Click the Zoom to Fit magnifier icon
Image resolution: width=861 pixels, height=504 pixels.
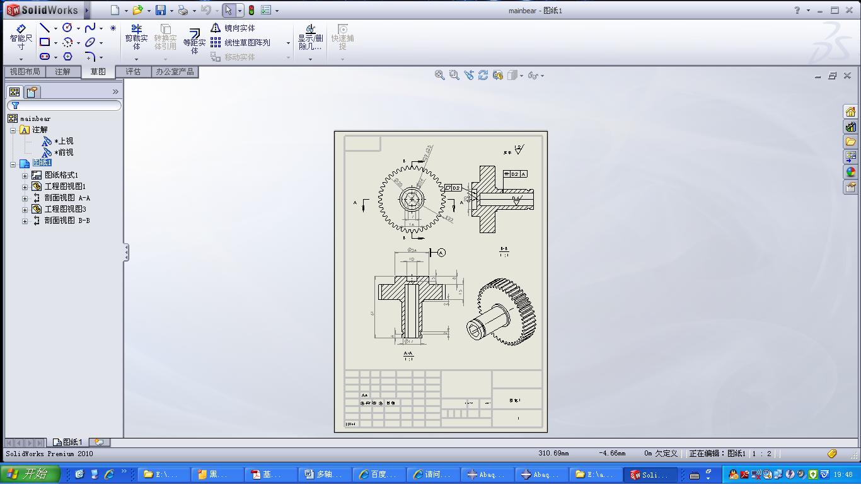tap(440, 75)
